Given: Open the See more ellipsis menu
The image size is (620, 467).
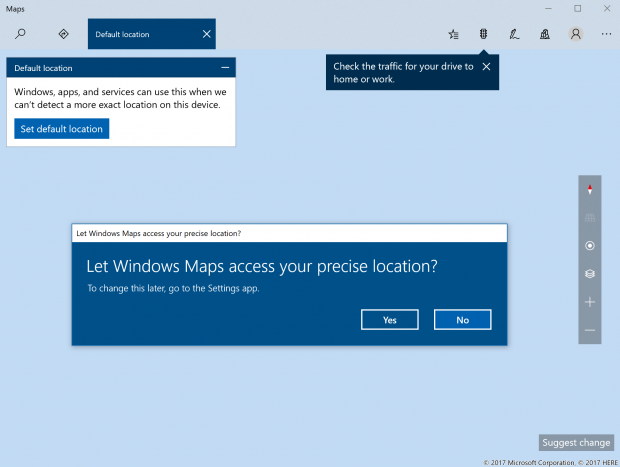Looking at the screenshot, I should (x=606, y=34).
